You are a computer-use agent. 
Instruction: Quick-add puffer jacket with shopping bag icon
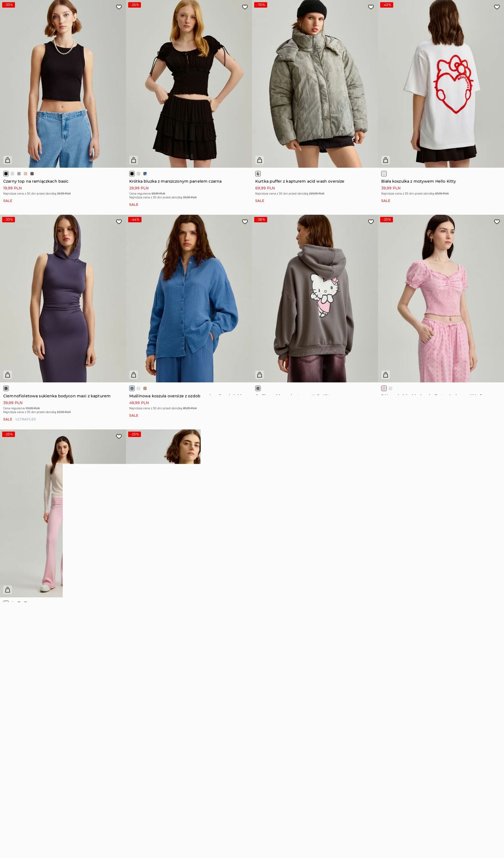coord(260,160)
